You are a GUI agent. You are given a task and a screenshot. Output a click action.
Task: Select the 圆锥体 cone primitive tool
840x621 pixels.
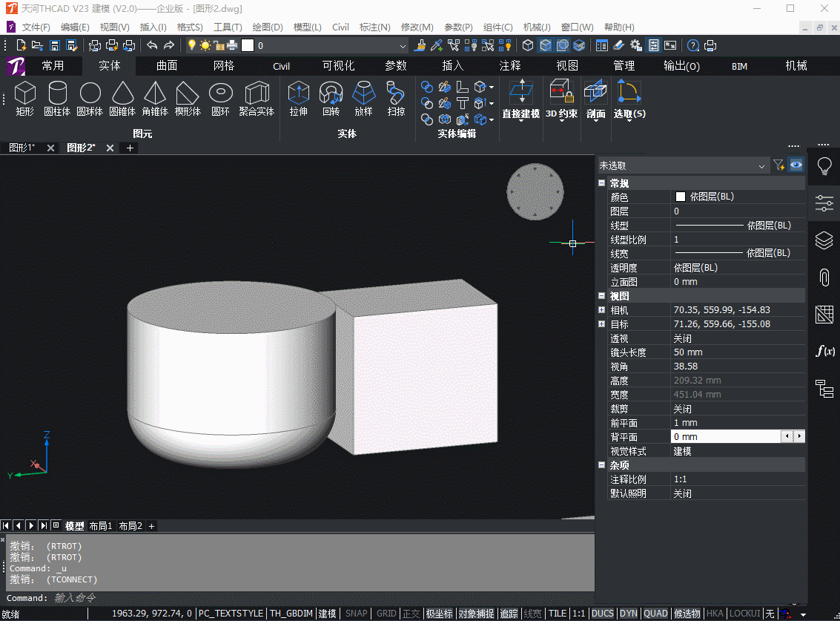[x=122, y=99]
